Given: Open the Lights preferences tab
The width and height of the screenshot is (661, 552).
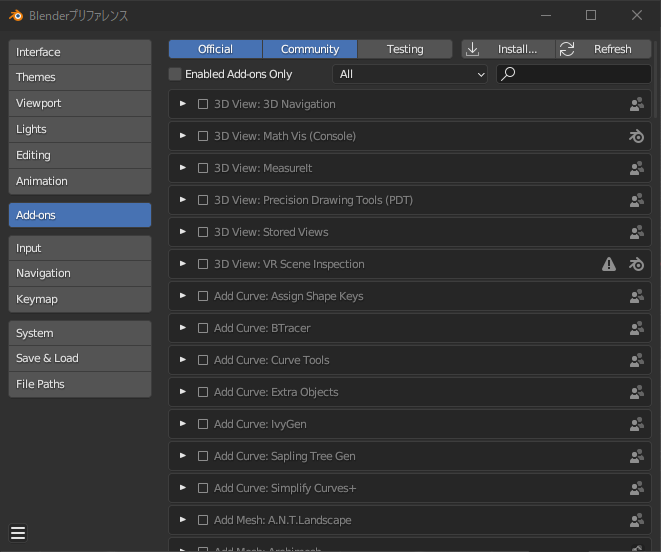Looking at the screenshot, I should pos(80,129).
